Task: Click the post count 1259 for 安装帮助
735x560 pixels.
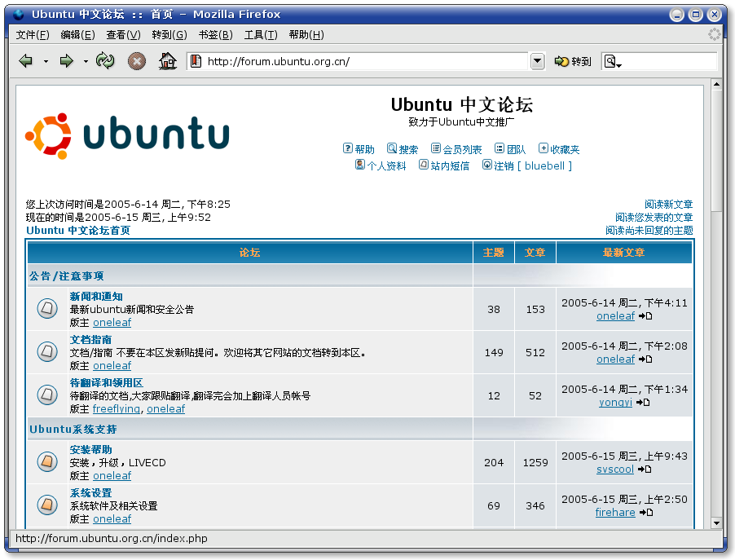Action: 535,462
